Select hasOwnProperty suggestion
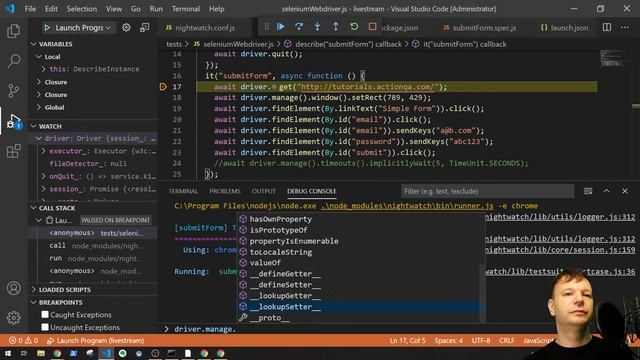Viewport: 640px width, 360px height. tap(359, 219)
